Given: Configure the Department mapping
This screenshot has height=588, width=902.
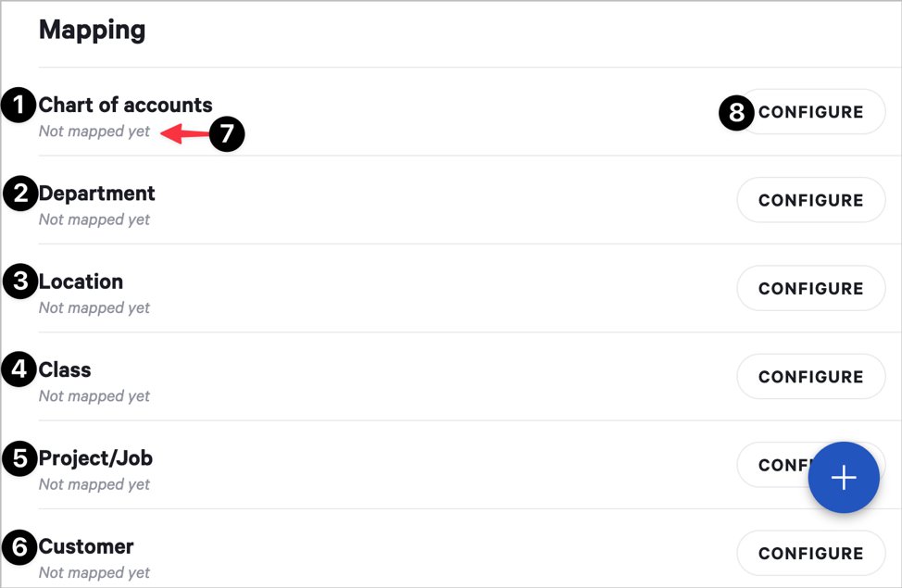Looking at the screenshot, I should coord(810,200).
